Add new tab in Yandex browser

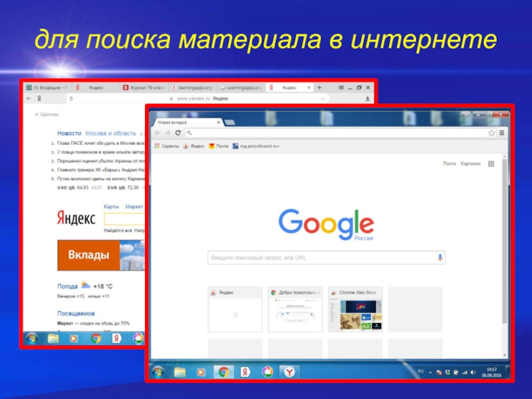point(319,88)
